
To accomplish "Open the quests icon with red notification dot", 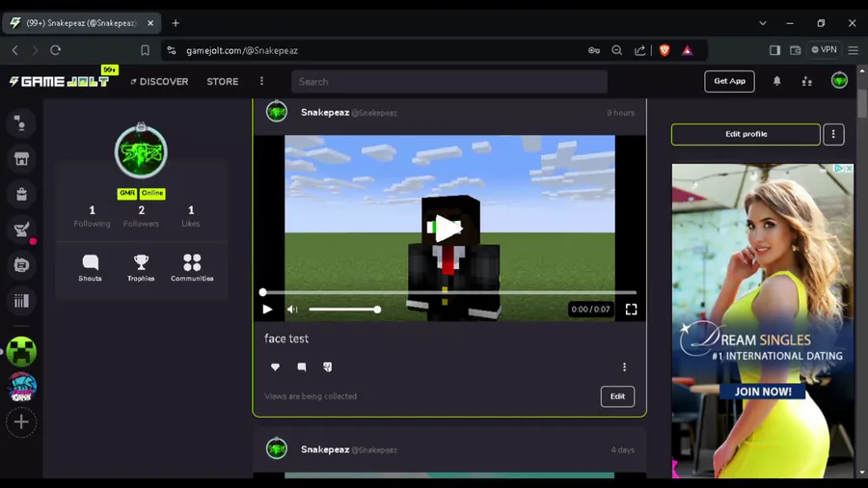I will 22,230.
